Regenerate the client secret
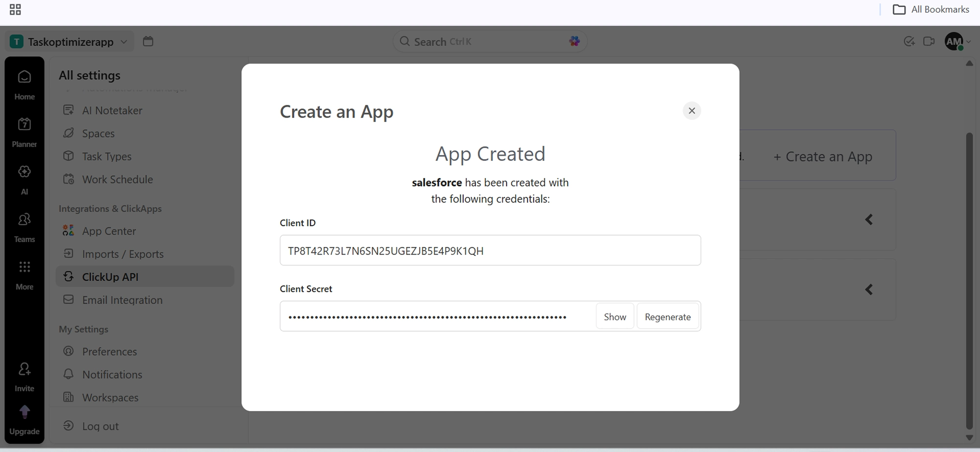Viewport: 980px width, 452px height. [667, 316]
